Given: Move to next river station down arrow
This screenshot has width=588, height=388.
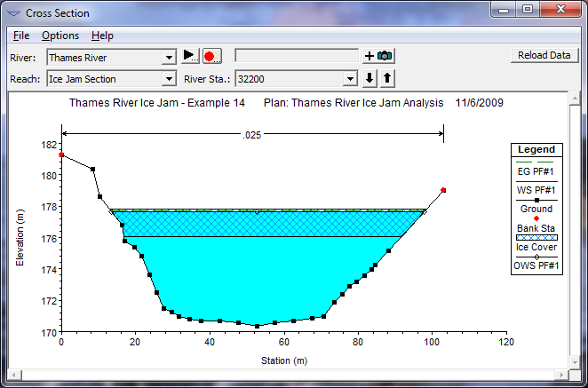Looking at the screenshot, I should (x=370, y=79).
